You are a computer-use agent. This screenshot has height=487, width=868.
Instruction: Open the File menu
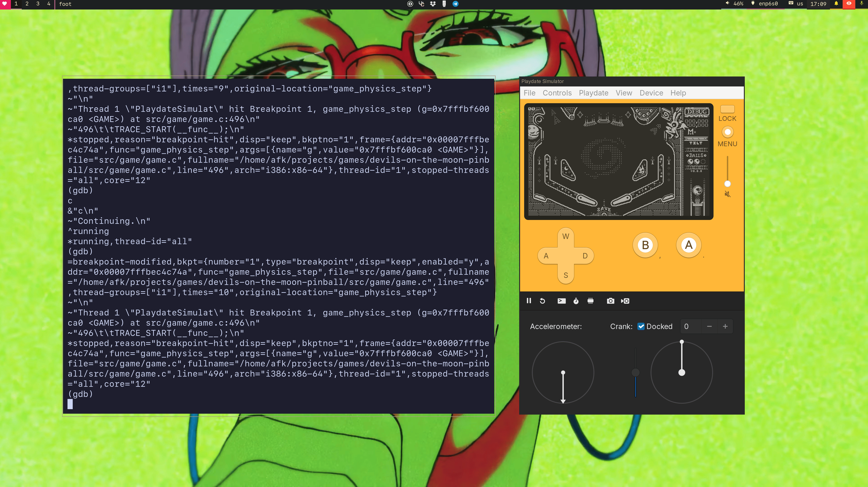pos(529,93)
